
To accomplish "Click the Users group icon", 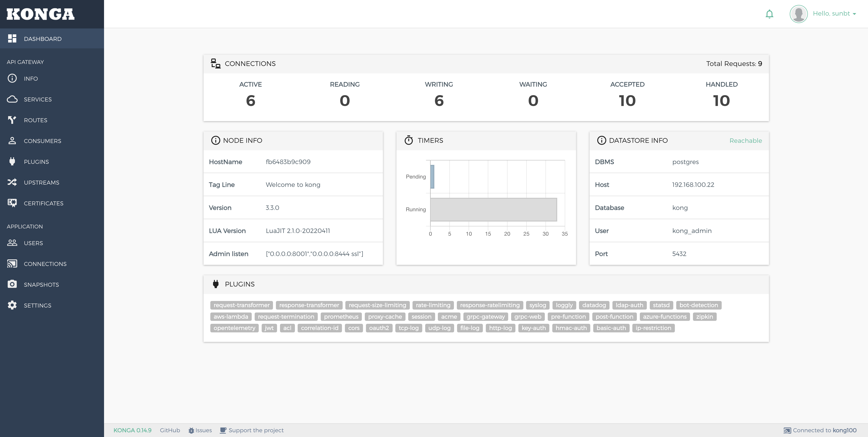I will (x=12, y=243).
